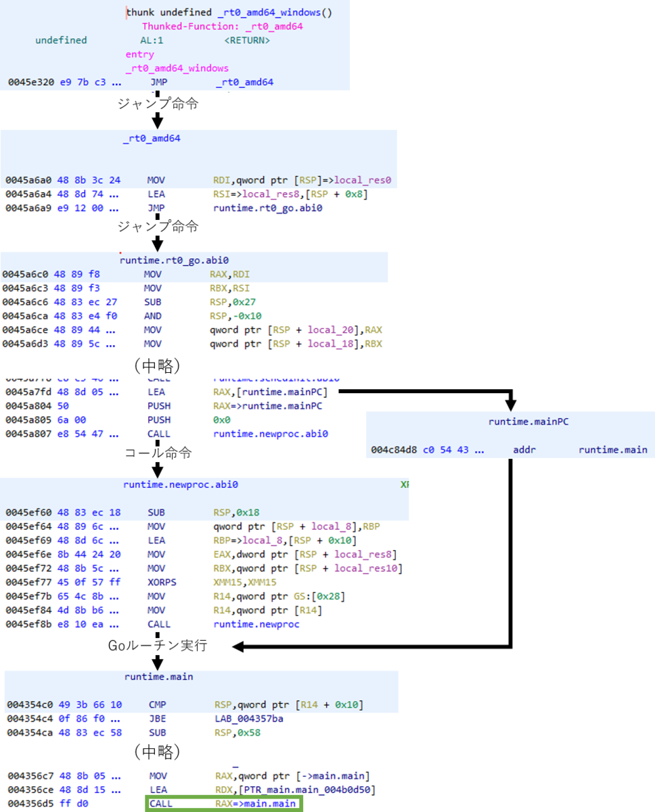Click the runtime.main function header label
Screen dimensions: 655x812
tap(159, 677)
